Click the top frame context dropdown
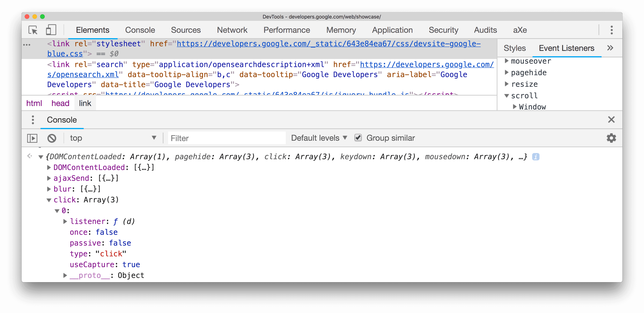 click(x=113, y=138)
